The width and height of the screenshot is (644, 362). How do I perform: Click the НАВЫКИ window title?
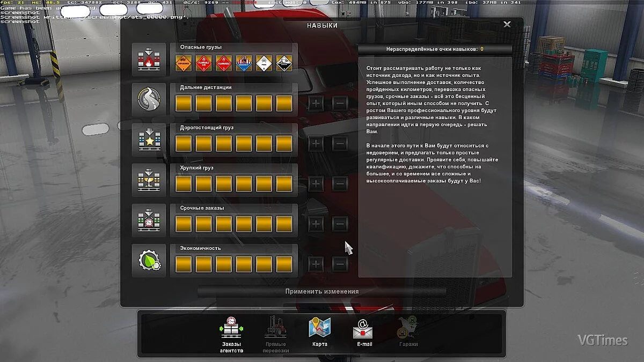coord(322,25)
